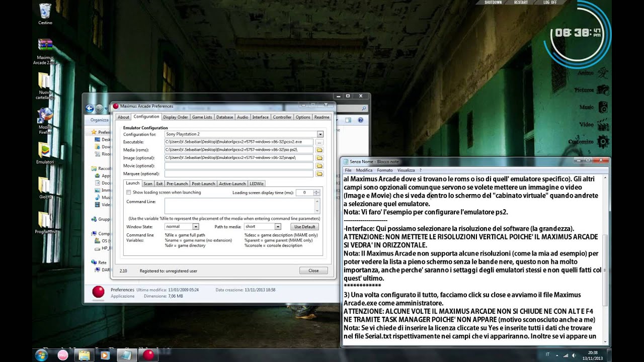The height and width of the screenshot is (362, 644).
Task: Switch to the Display Order tab
Action: pyautogui.click(x=176, y=117)
